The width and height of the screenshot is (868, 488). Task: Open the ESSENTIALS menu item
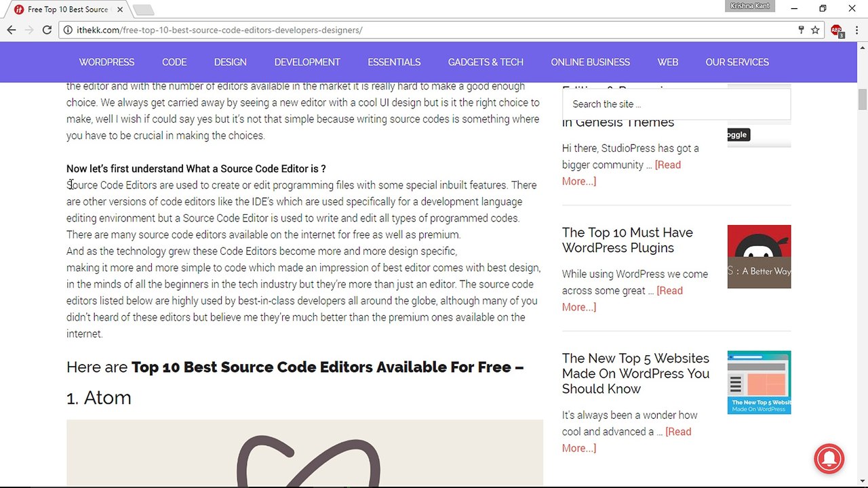(x=394, y=62)
